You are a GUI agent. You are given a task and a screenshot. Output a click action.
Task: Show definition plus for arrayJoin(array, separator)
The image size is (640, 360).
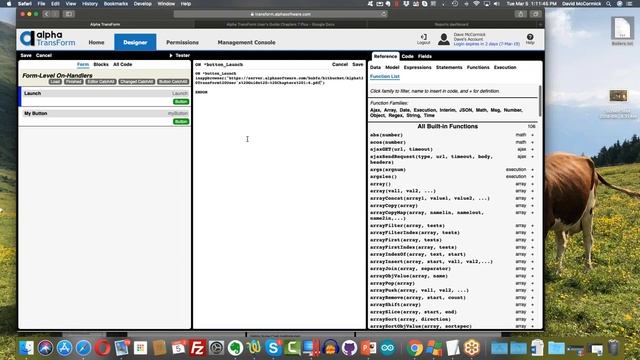coord(533,269)
